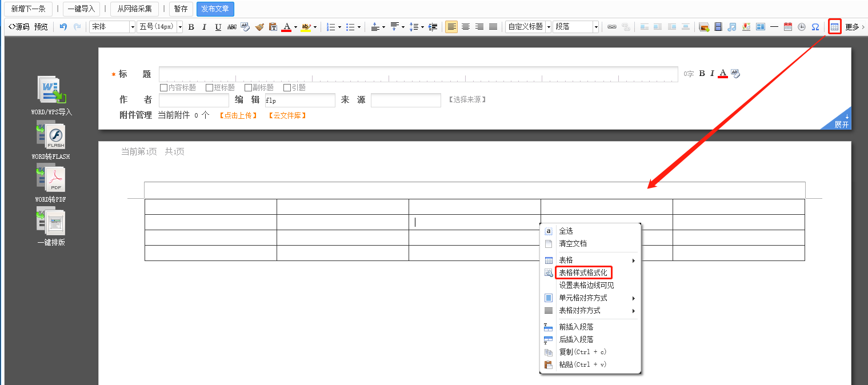Click the 作者 author input field

[x=194, y=101]
